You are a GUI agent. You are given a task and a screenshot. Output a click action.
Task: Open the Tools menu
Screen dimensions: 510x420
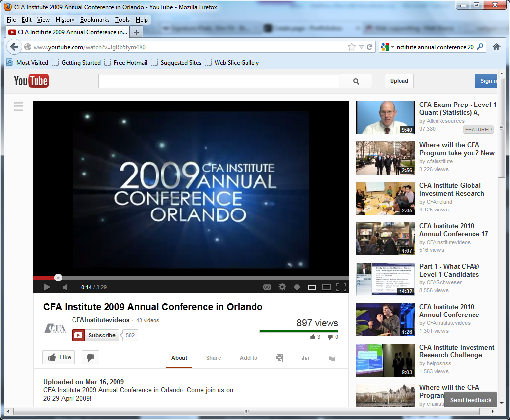[x=122, y=20]
